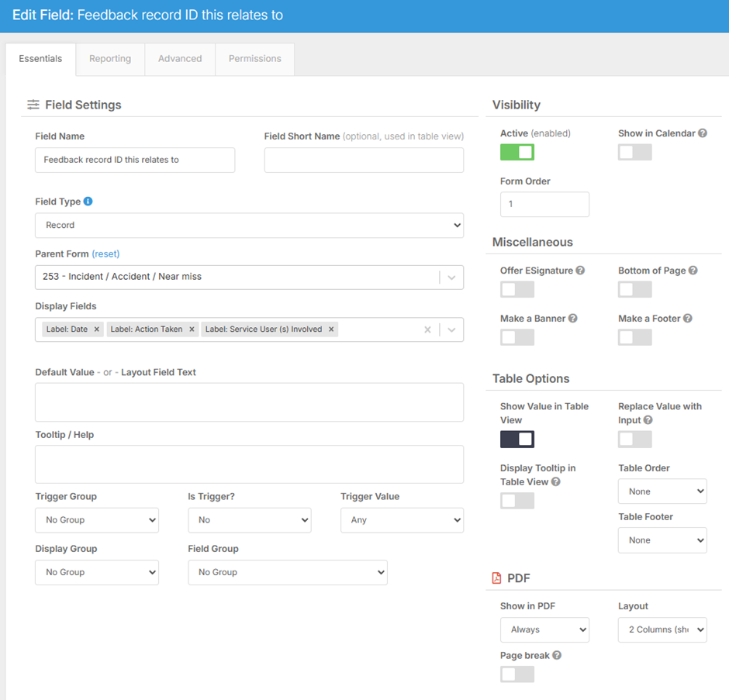
Task: Click the Parent Form reset link
Action: coord(105,254)
